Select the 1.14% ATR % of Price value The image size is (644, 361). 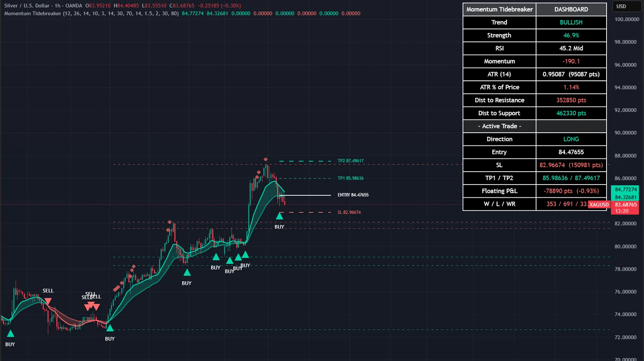(571, 87)
